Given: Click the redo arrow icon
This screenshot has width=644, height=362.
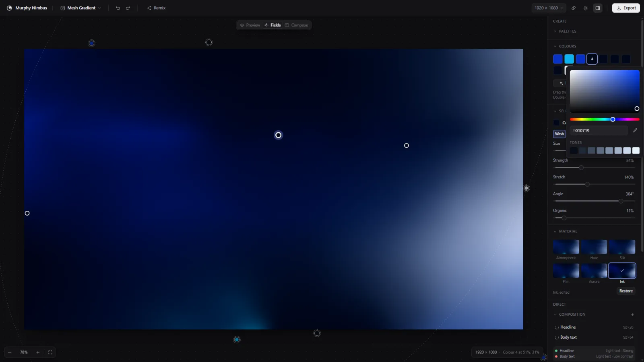Looking at the screenshot, I should 128,8.
